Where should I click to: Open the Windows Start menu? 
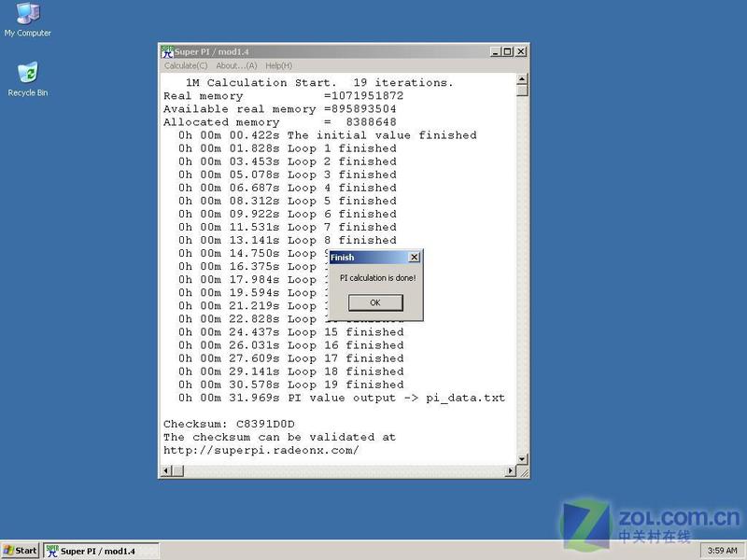pos(20,551)
